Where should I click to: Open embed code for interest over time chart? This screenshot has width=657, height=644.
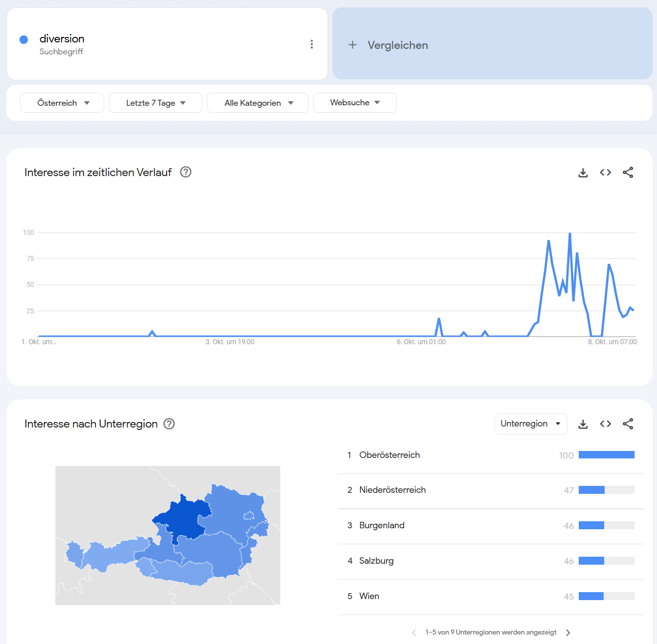(605, 173)
